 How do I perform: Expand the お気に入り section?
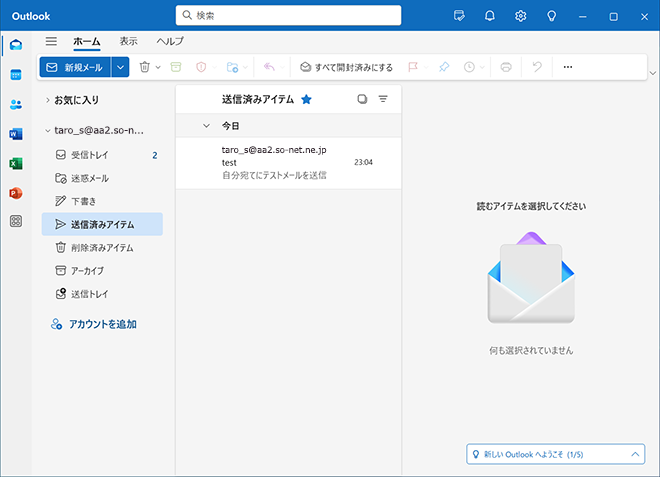pos(47,100)
